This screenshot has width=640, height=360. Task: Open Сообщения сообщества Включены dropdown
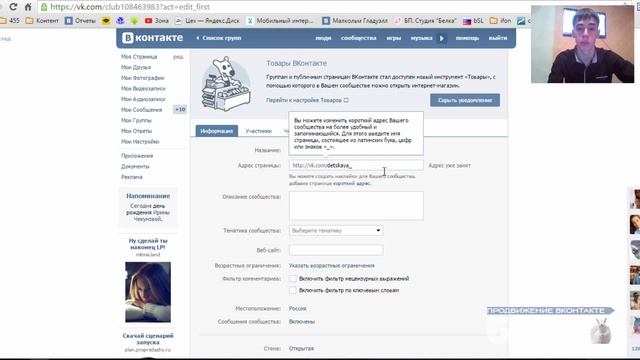[x=302, y=322]
